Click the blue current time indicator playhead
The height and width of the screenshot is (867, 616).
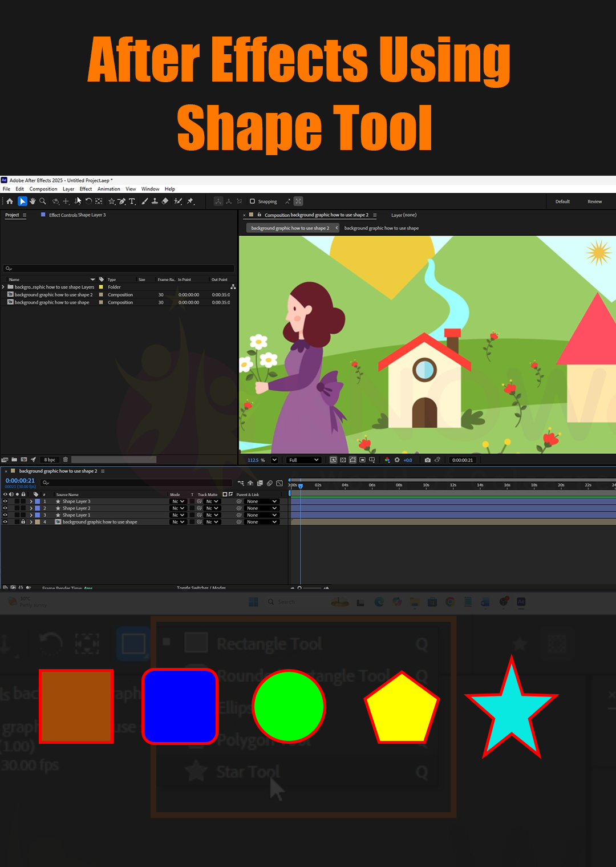click(x=301, y=486)
